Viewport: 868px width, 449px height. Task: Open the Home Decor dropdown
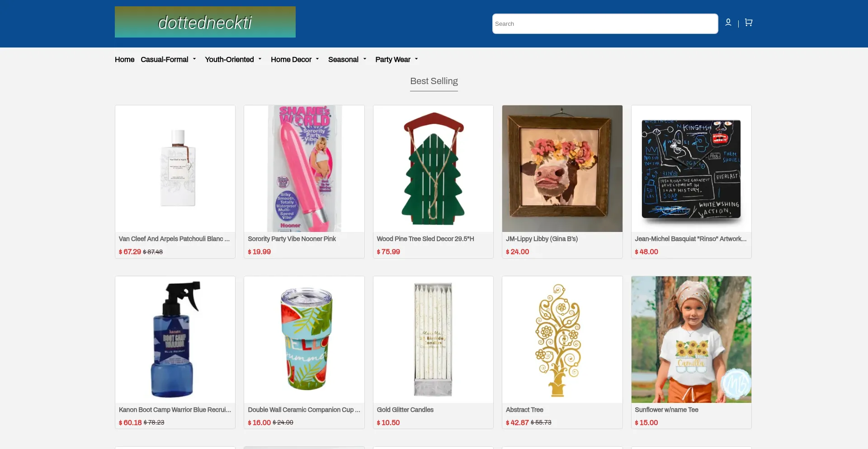tap(295, 59)
